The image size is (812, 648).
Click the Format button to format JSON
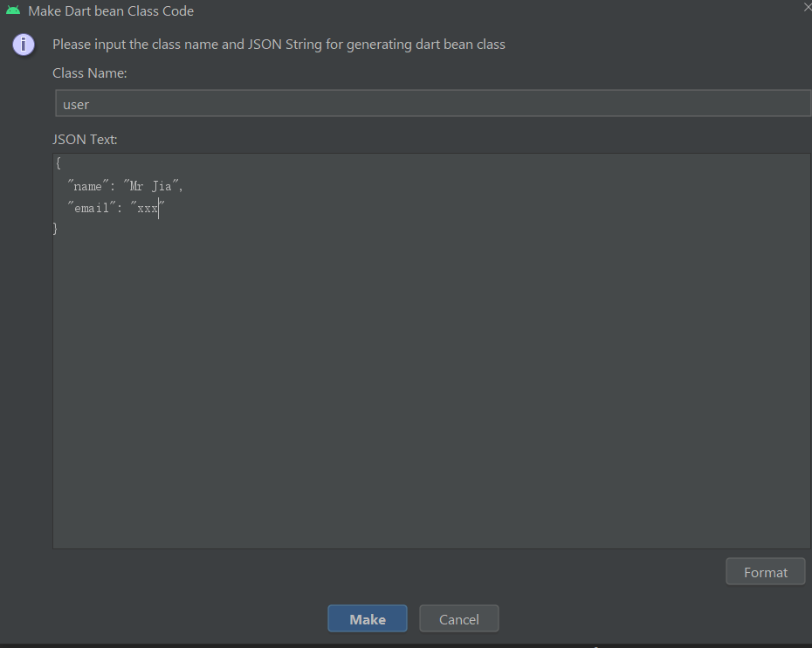765,571
